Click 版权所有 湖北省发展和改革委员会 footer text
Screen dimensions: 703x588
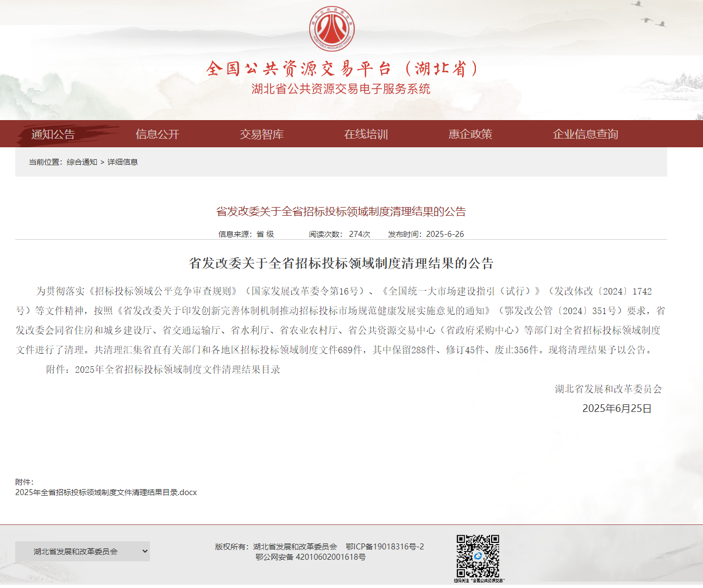276,547
